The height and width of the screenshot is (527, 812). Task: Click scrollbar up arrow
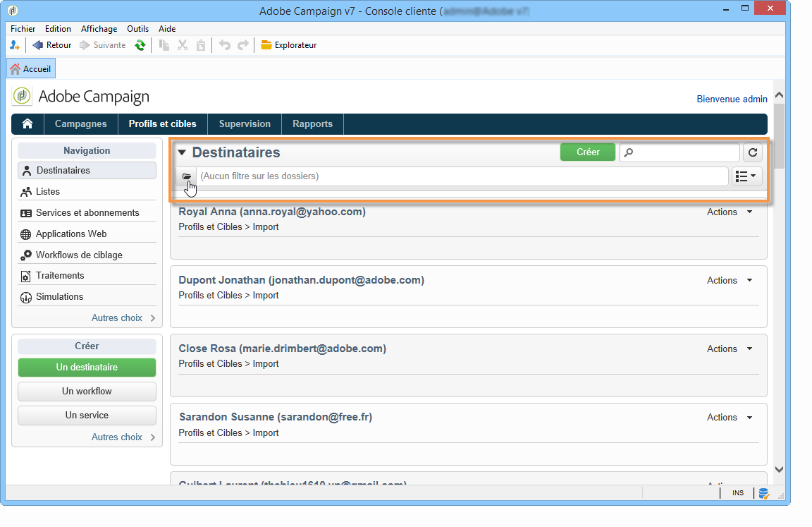coord(779,95)
